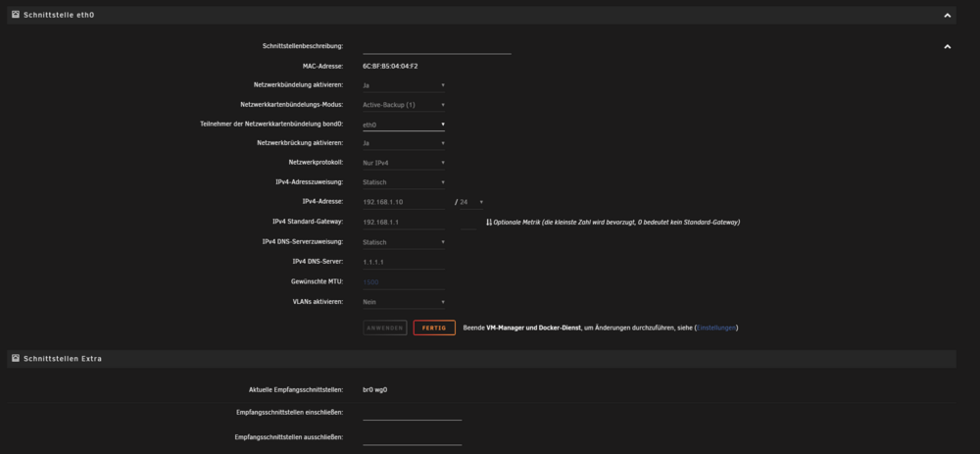Click Empfangsschnittstellen ausschließen input field
Image resolution: width=980 pixels, height=454 pixels.
click(413, 437)
